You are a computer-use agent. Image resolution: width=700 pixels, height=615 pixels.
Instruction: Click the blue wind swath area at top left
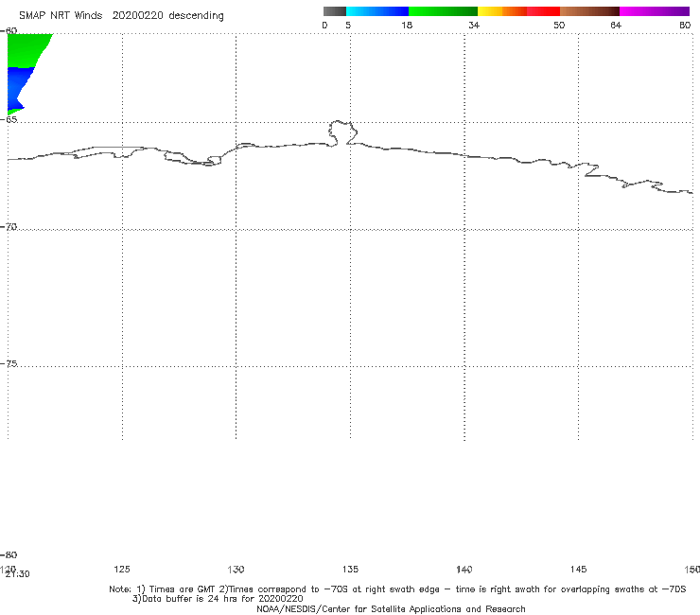[19, 87]
